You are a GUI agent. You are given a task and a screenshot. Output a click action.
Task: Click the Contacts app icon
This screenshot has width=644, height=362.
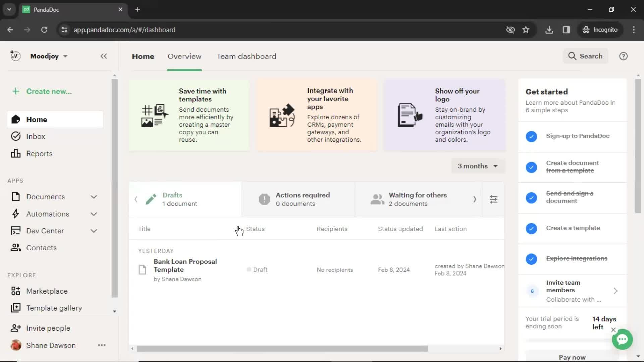[15, 247]
